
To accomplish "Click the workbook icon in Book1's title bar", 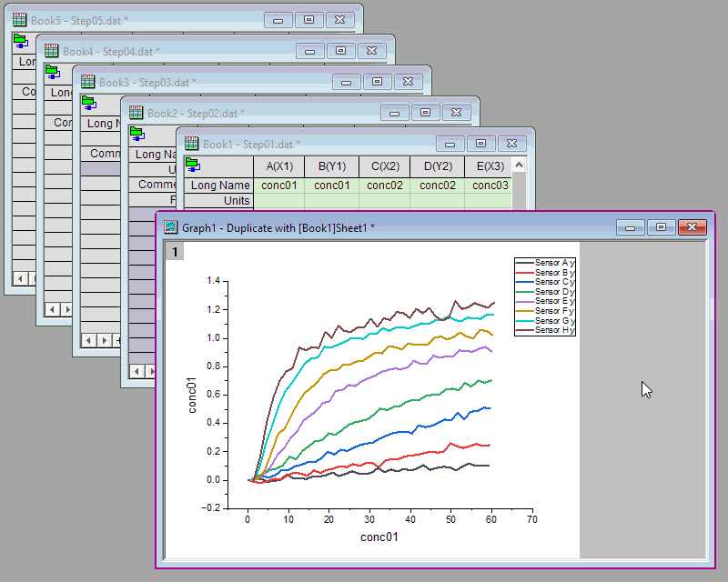I will 192,143.
